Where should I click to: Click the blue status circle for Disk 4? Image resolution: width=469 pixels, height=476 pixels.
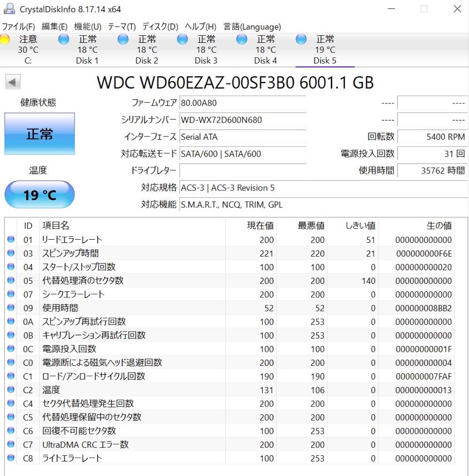coord(242,39)
